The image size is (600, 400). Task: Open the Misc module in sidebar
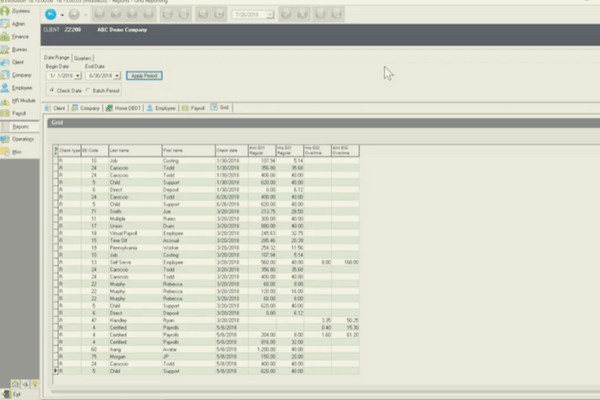[15, 152]
